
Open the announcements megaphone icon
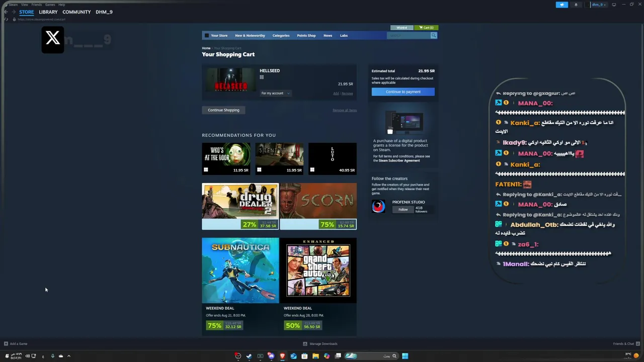pos(562,5)
